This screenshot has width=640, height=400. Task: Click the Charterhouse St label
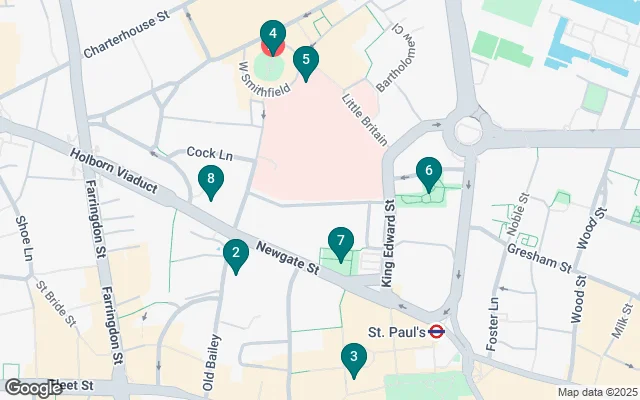(x=127, y=34)
